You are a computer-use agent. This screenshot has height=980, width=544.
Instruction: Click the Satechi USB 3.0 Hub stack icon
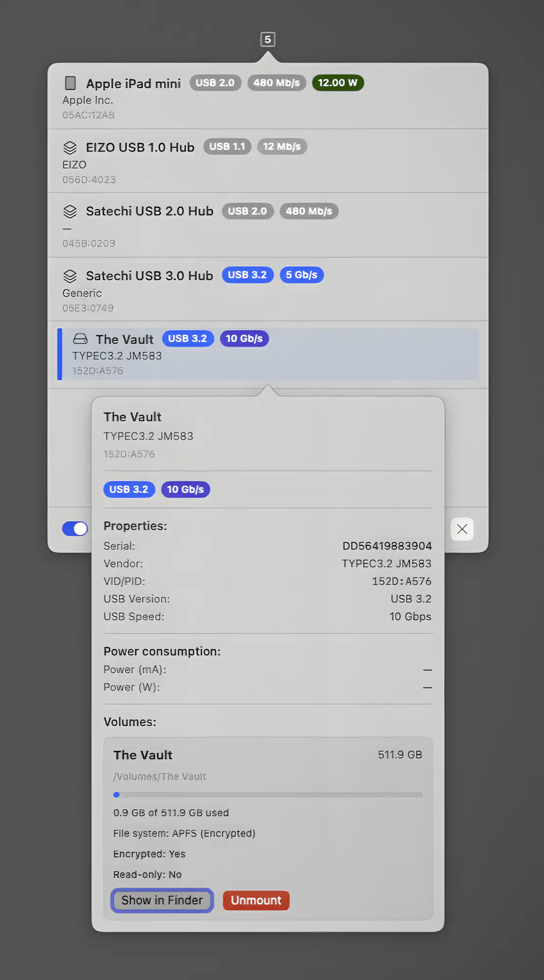pyautogui.click(x=70, y=276)
